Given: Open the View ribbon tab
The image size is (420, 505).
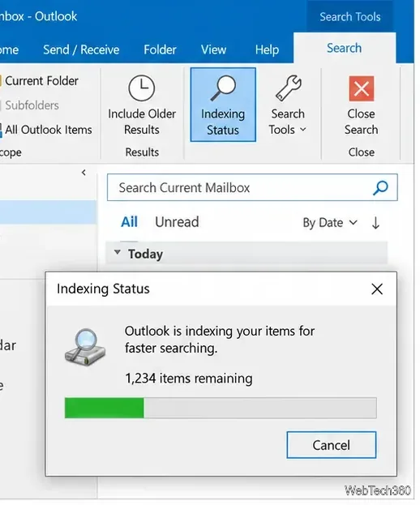Looking at the screenshot, I should coord(213,49).
